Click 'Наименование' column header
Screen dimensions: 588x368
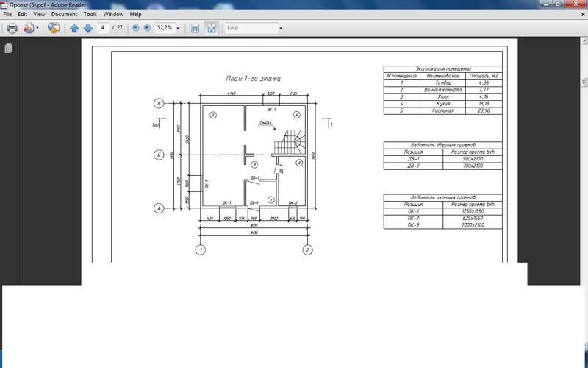(x=443, y=76)
